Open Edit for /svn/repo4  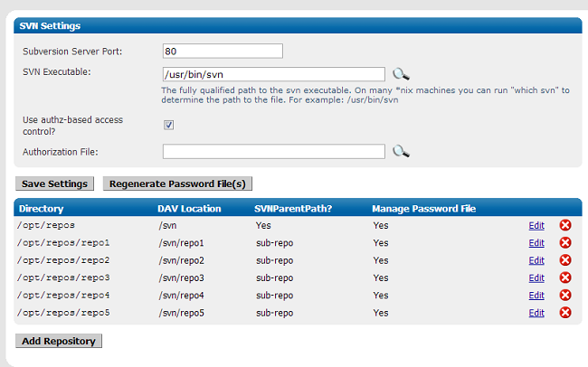point(536,296)
